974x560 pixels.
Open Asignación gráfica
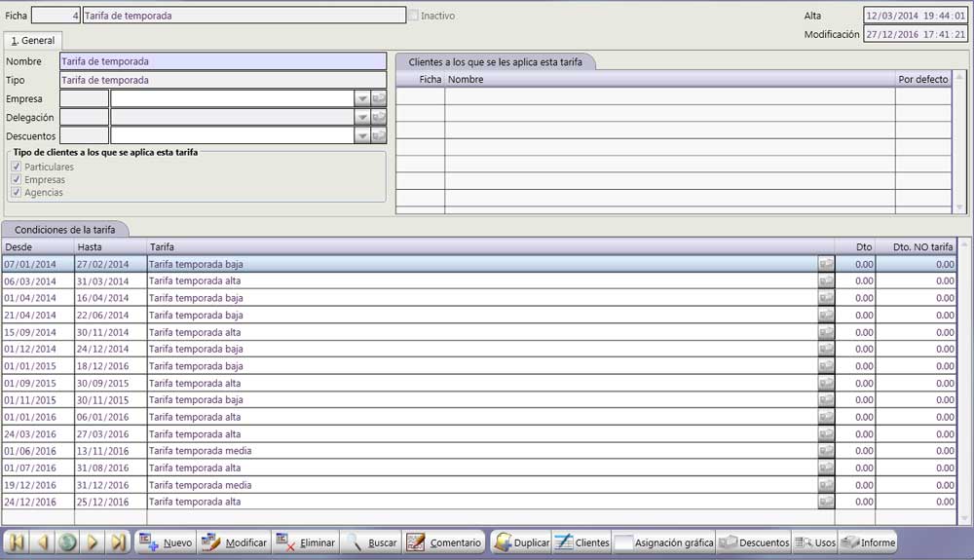(x=663, y=542)
